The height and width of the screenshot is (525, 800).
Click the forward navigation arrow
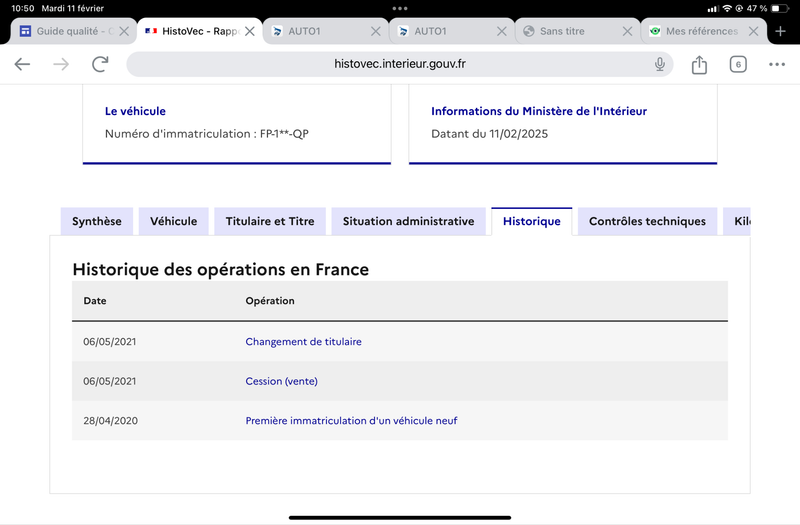(x=61, y=64)
